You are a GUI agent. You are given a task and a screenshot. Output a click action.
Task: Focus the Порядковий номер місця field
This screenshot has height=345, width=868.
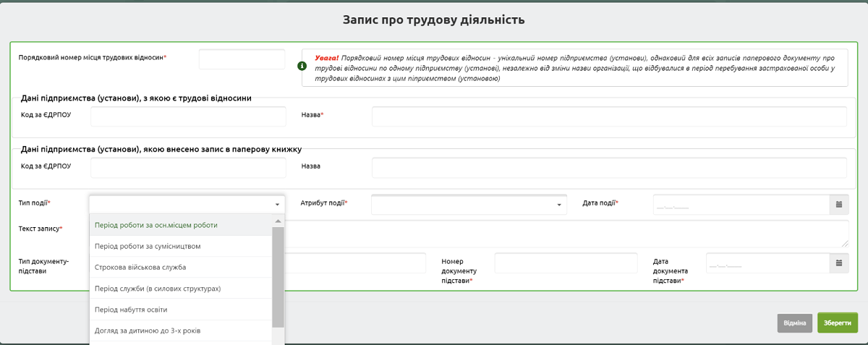242,59
